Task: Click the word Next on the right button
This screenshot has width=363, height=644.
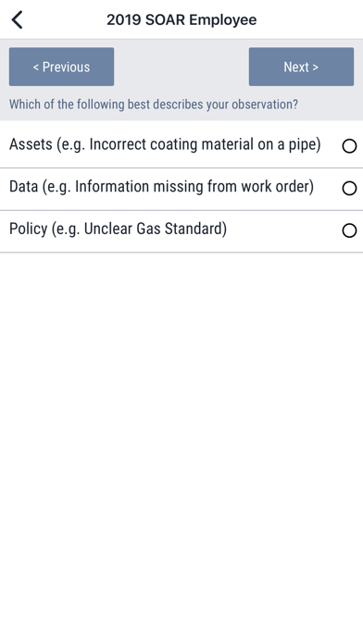Action: click(x=296, y=67)
